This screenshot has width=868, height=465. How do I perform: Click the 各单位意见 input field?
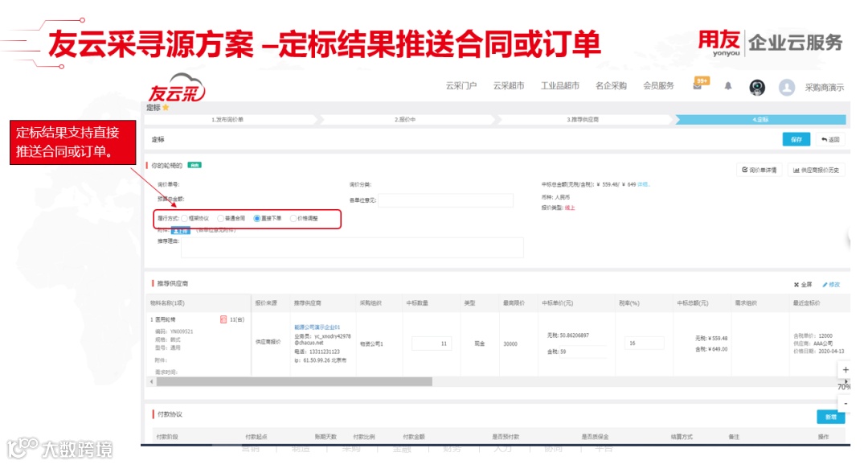pos(445,200)
